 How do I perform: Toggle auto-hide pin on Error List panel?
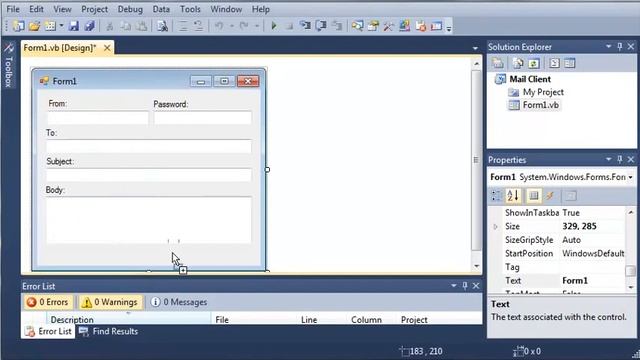coord(465,286)
